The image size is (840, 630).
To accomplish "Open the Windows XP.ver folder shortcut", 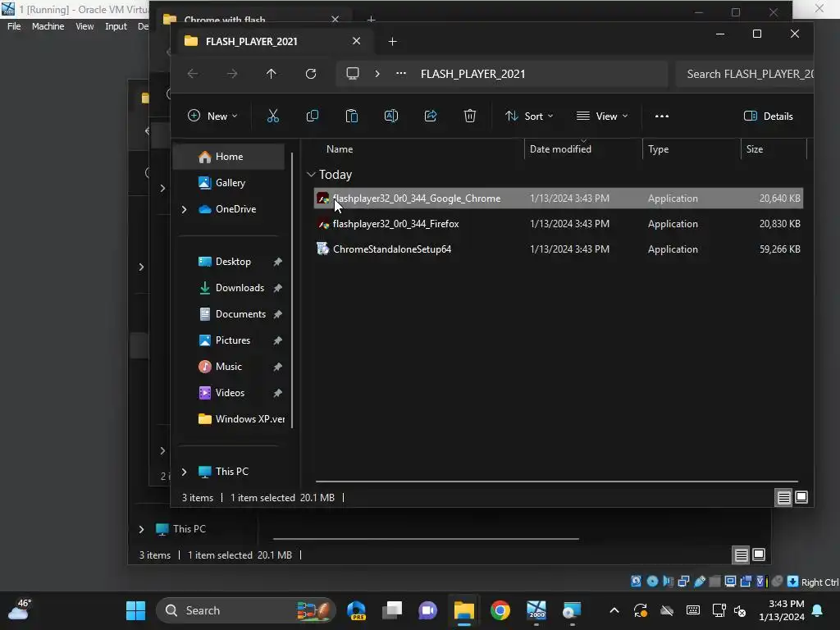I will [x=240, y=419].
